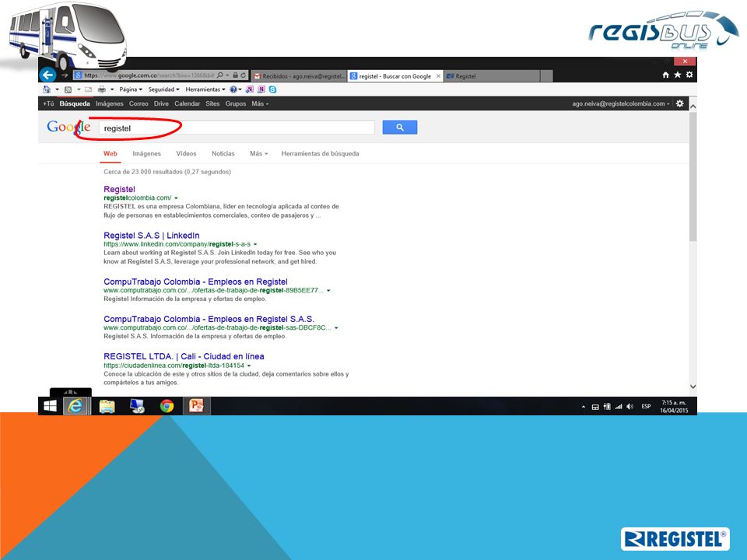
Task: Close the registel - Buscar con Google tab
Action: [438, 75]
